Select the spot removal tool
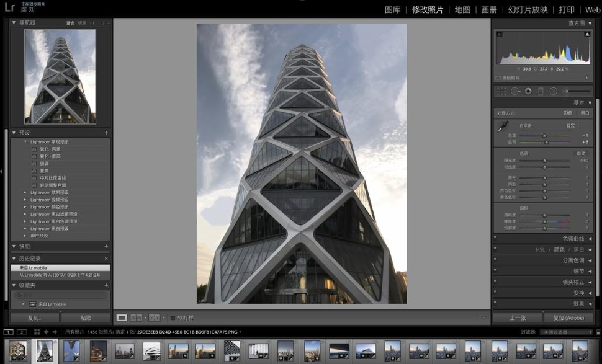Image resolution: width=602 pixels, height=364 pixels. click(x=515, y=91)
